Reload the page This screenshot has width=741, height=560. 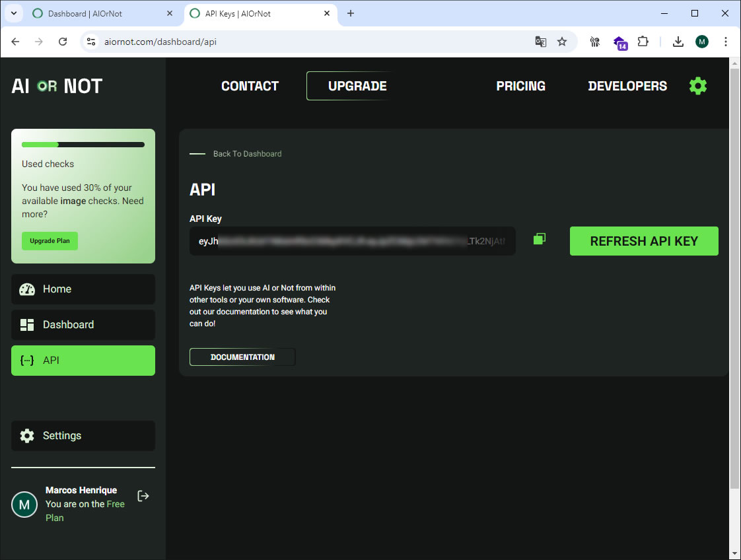pyautogui.click(x=62, y=42)
